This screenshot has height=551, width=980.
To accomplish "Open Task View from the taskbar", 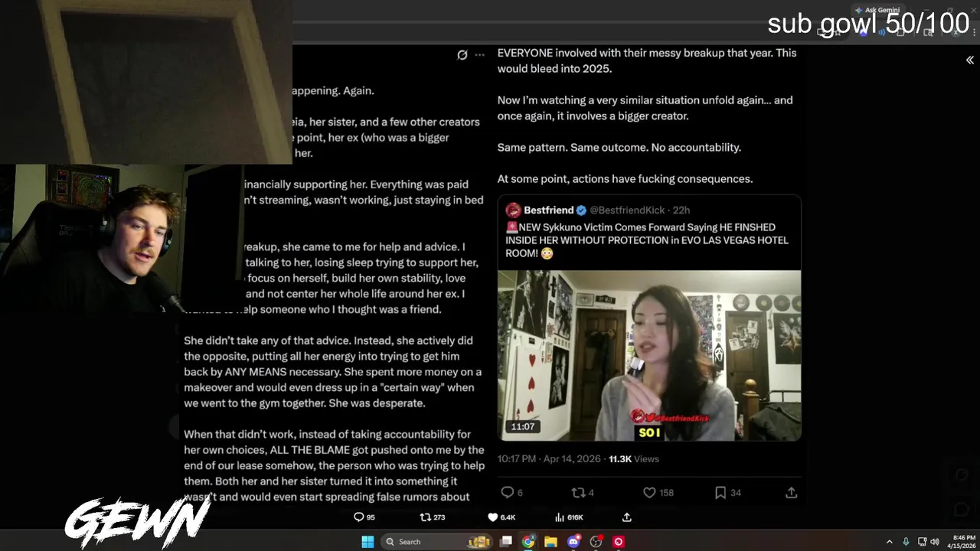I will (506, 542).
